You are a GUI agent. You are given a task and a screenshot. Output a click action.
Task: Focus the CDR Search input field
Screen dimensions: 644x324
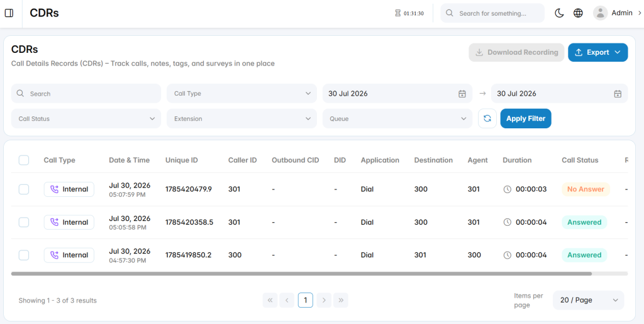[86, 93]
